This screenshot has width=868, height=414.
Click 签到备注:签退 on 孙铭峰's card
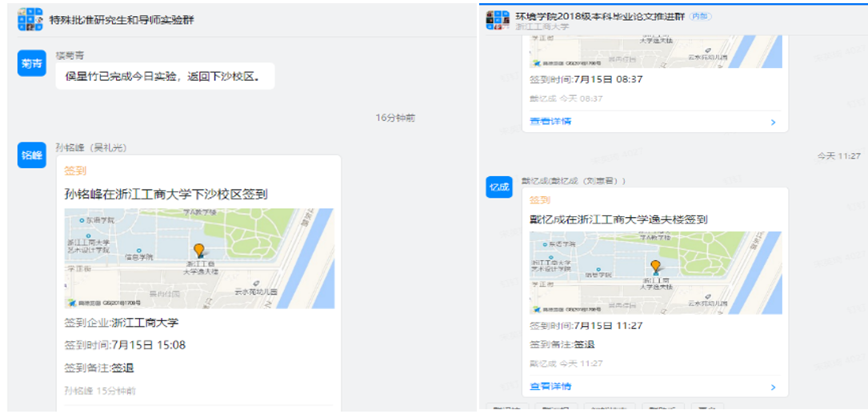coord(100,368)
